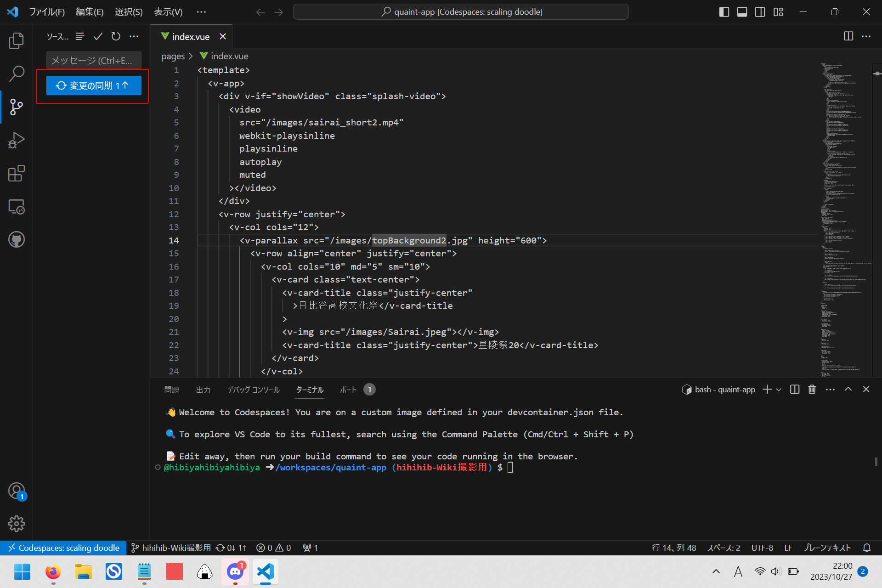The image size is (882, 588).
Task: Open source control more actions menu
Action: [134, 36]
